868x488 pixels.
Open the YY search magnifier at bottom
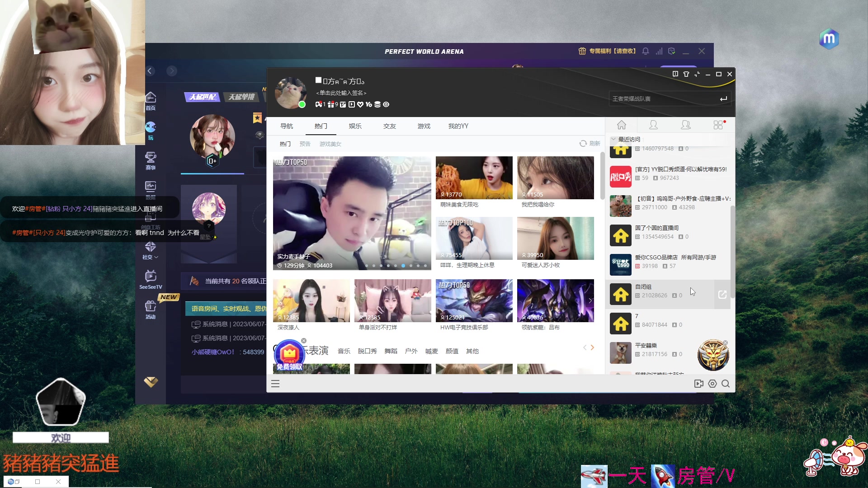pyautogui.click(x=726, y=384)
